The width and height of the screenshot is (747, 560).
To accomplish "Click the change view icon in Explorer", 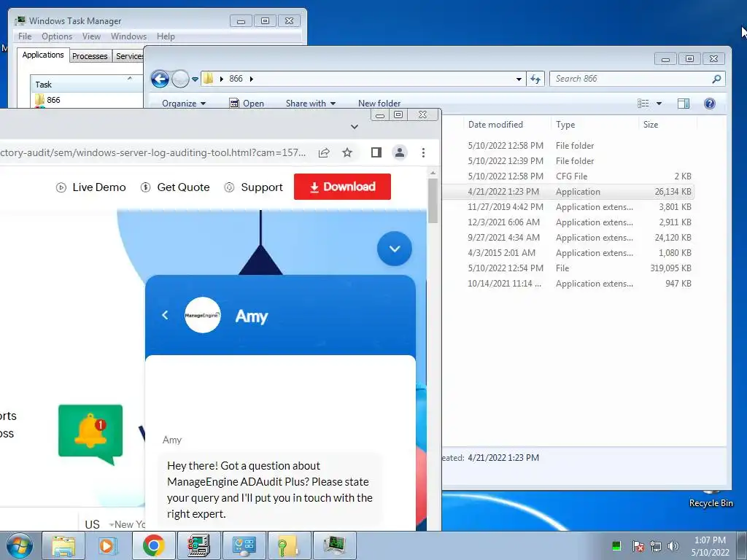I will [643, 104].
